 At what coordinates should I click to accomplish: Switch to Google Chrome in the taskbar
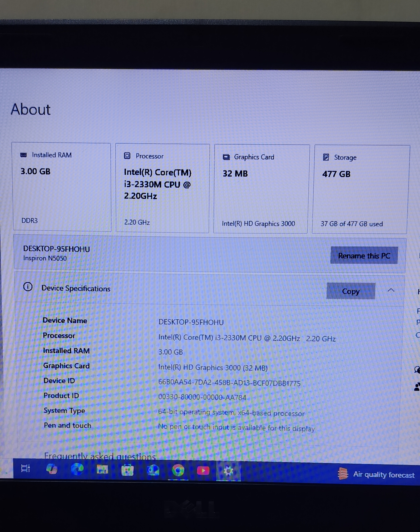pyautogui.click(x=178, y=471)
